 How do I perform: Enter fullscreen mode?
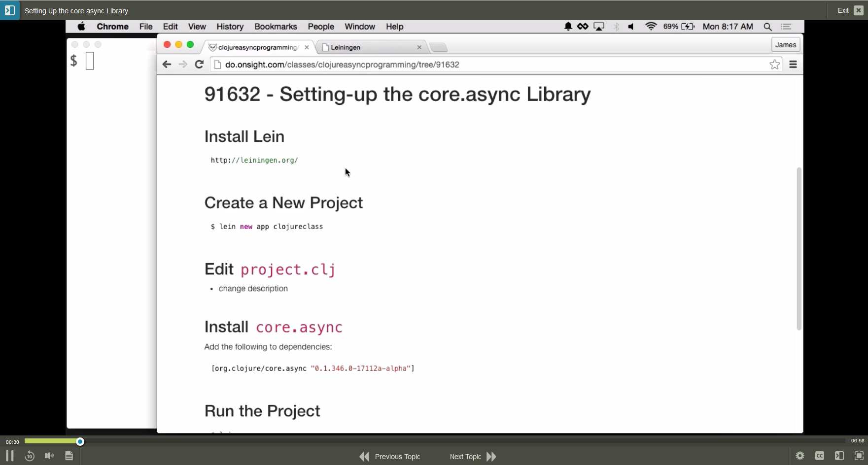coord(859,456)
